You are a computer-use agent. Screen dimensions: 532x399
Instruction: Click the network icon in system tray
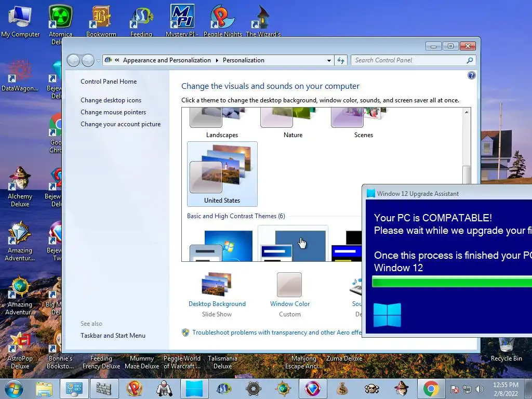point(467,389)
